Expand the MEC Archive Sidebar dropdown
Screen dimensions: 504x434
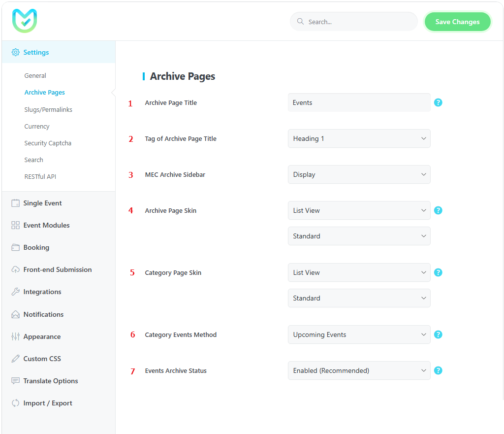359,174
